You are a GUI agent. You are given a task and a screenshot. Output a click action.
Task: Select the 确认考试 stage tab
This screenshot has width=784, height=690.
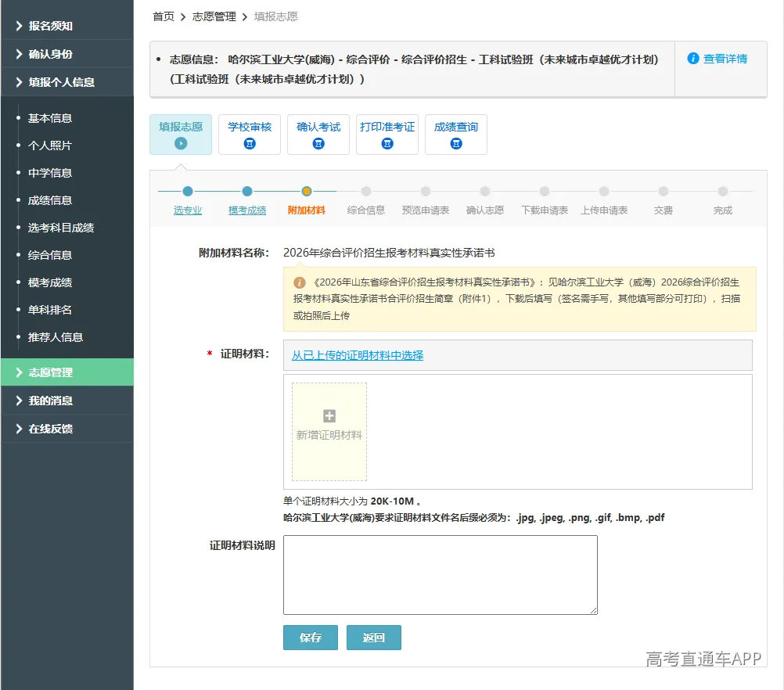(318, 135)
